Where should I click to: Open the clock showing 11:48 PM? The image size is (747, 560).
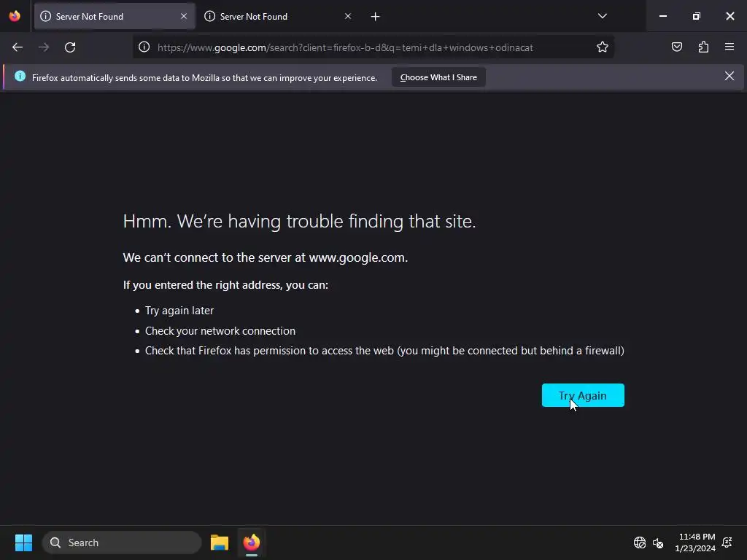695,542
